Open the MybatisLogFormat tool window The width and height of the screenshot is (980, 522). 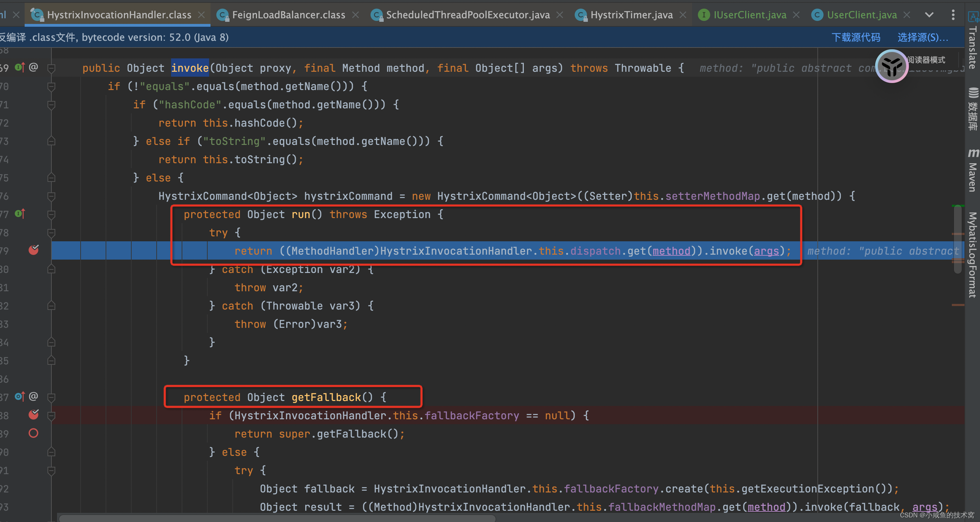click(973, 255)
